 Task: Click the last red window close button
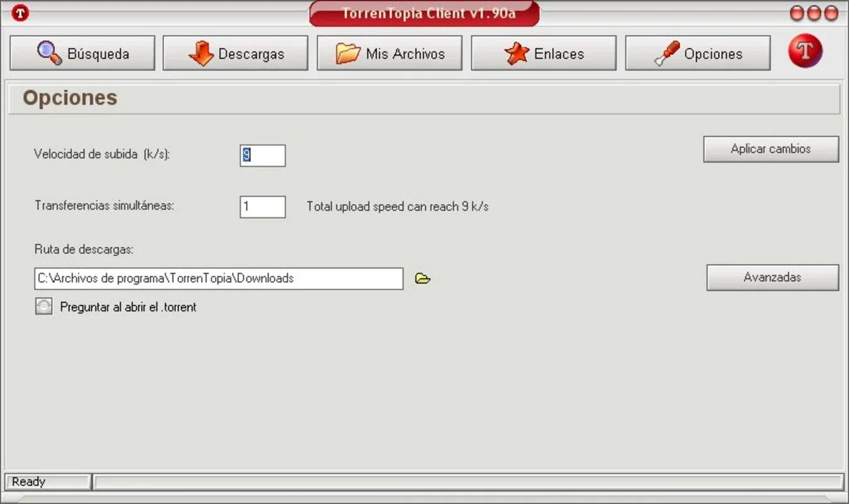pyautogui.click(x=831, y=13)
